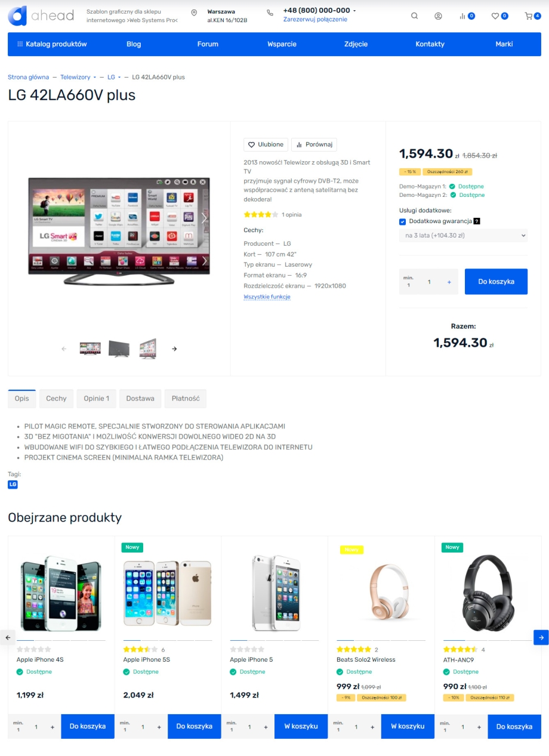
Task: Open the user account icon
Action: (x=438, y=16)
